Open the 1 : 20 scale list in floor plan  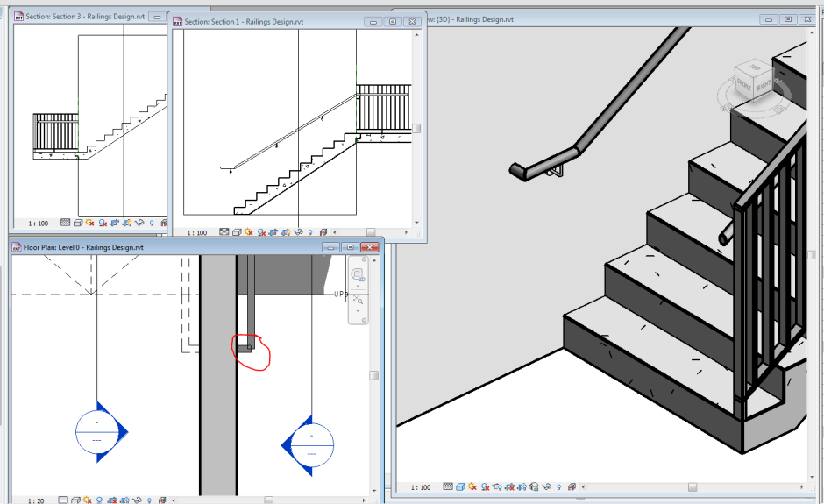[37, 500]
